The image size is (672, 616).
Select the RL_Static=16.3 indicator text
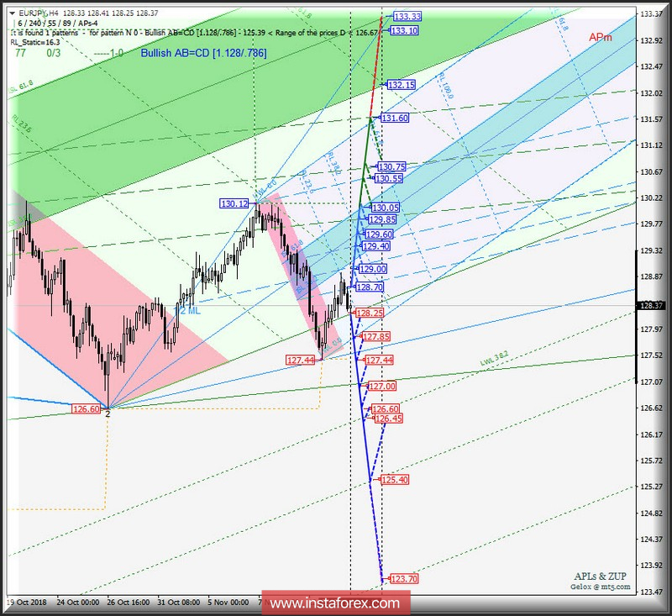(35, 42)
